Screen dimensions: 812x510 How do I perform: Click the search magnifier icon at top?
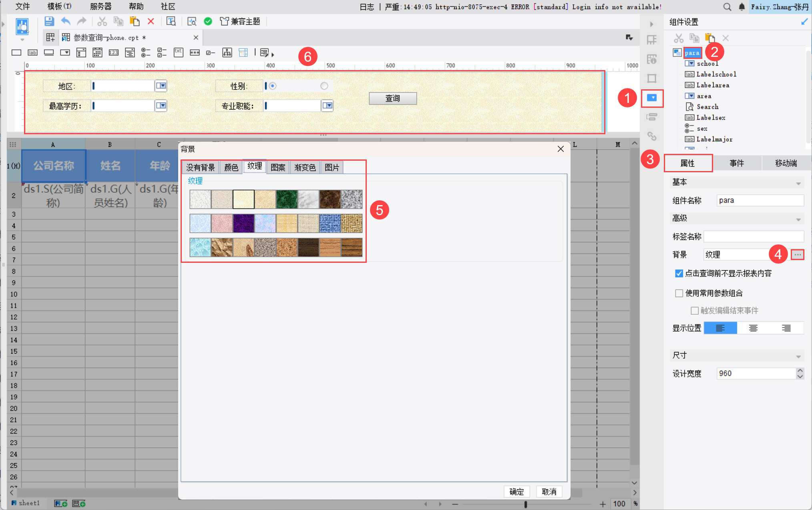(727, 7)
